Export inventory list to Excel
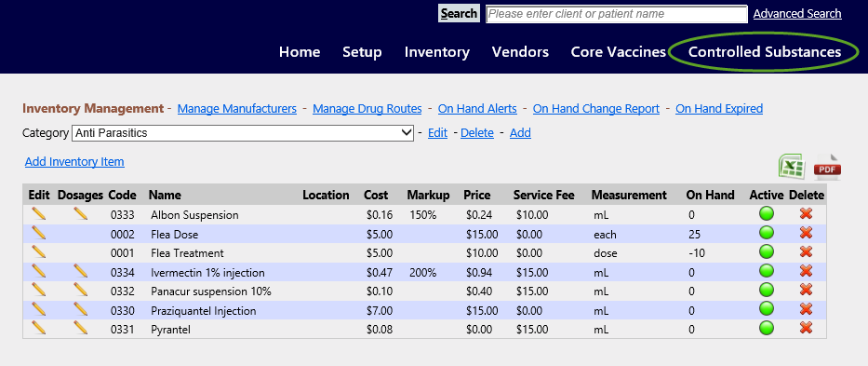 pos(792,167)
